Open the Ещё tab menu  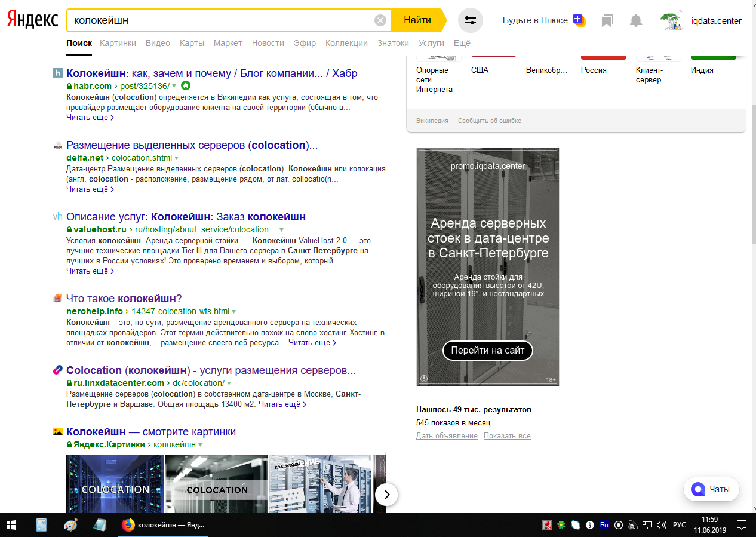coord(462,43)
